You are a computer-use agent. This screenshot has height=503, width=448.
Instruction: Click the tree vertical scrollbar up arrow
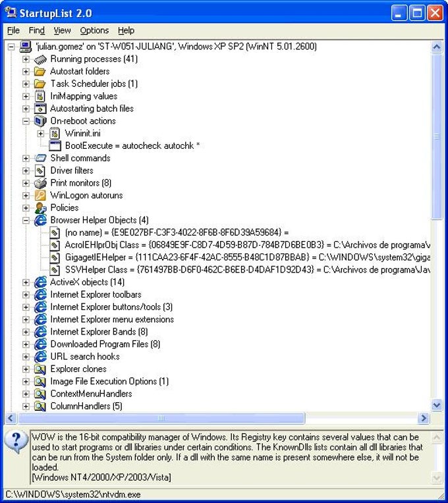[x=436, y=47]
